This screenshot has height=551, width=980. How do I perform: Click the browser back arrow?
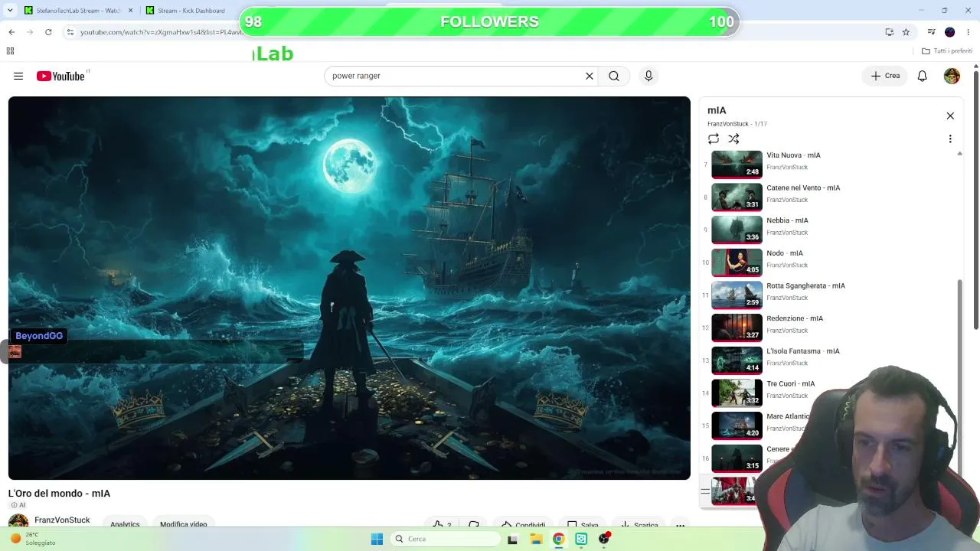[11, 32]
